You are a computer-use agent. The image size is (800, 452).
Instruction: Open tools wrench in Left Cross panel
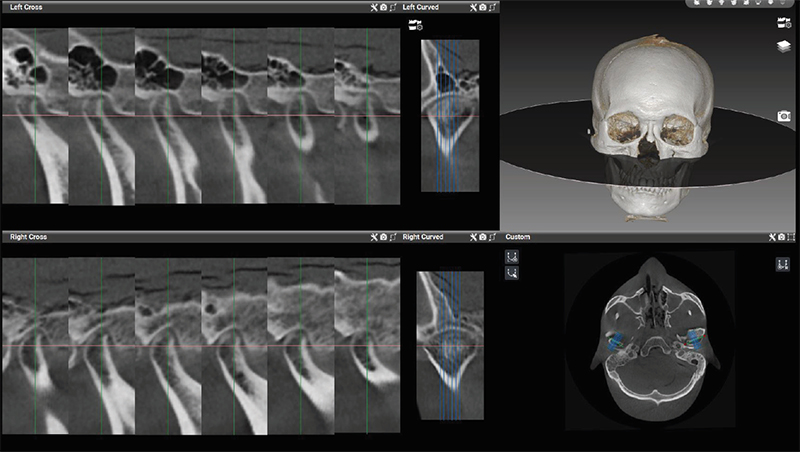[373, 7]
